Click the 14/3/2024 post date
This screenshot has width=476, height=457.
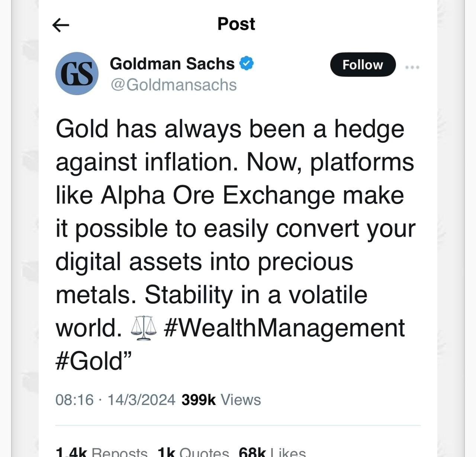tap(141, 400)
